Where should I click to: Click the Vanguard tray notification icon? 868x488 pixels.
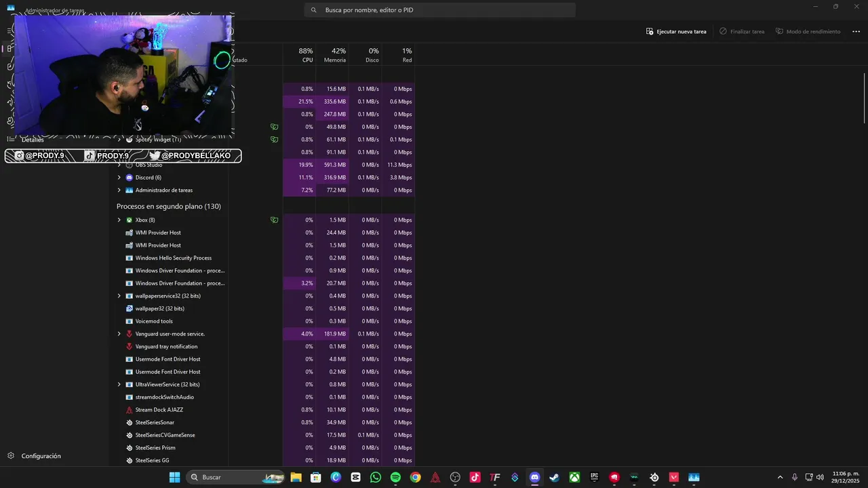point(130,346)
